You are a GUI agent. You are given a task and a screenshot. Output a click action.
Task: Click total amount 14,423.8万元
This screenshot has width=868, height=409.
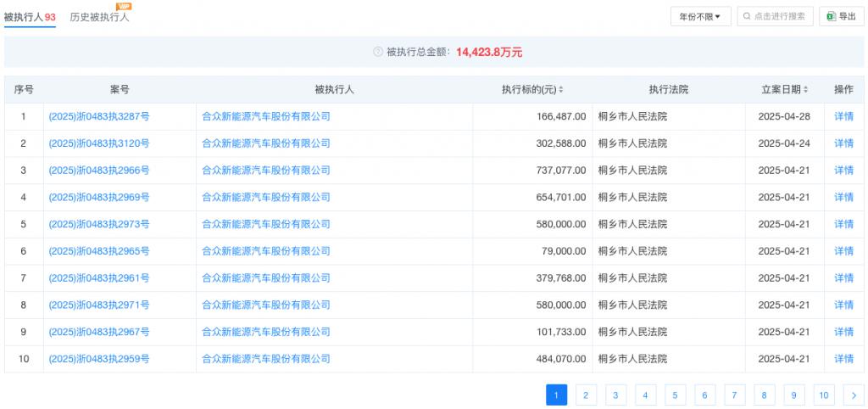click(489, 52)
